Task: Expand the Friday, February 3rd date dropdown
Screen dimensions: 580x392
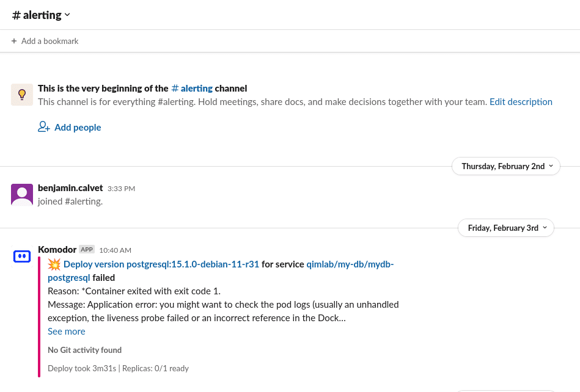Action: [x=505, y=228]
